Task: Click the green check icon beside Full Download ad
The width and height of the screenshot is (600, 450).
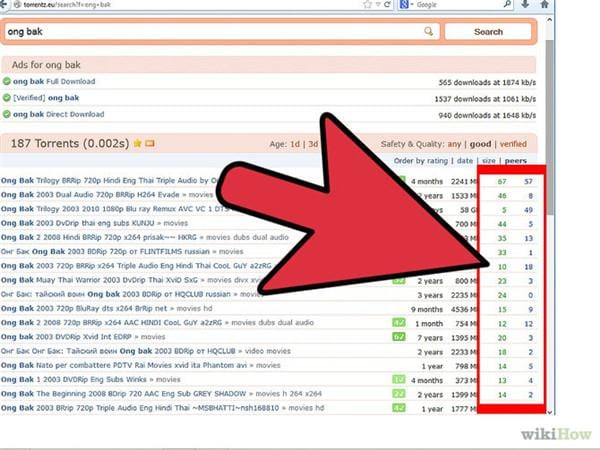Action: pos(7,81)
